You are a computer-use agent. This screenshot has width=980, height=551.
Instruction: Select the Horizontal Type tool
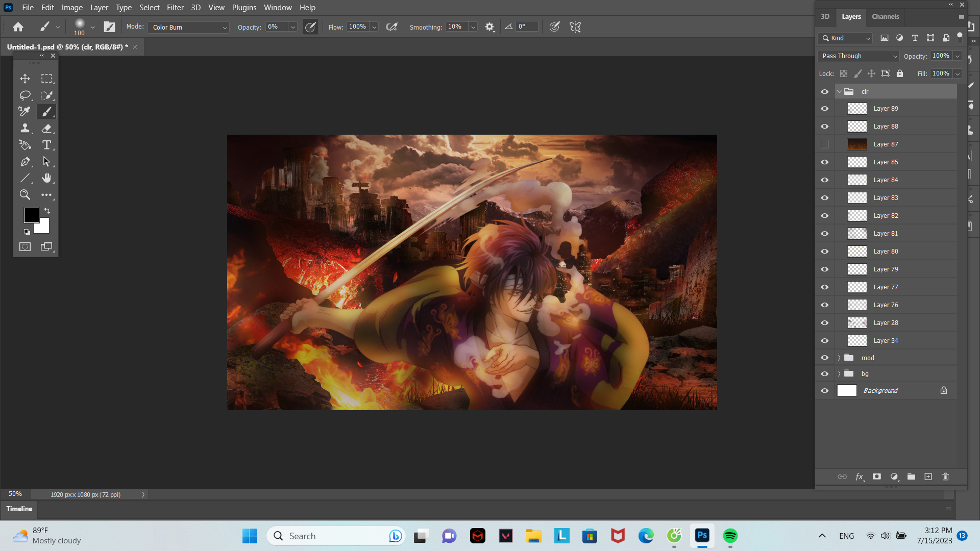click(46, 145)
